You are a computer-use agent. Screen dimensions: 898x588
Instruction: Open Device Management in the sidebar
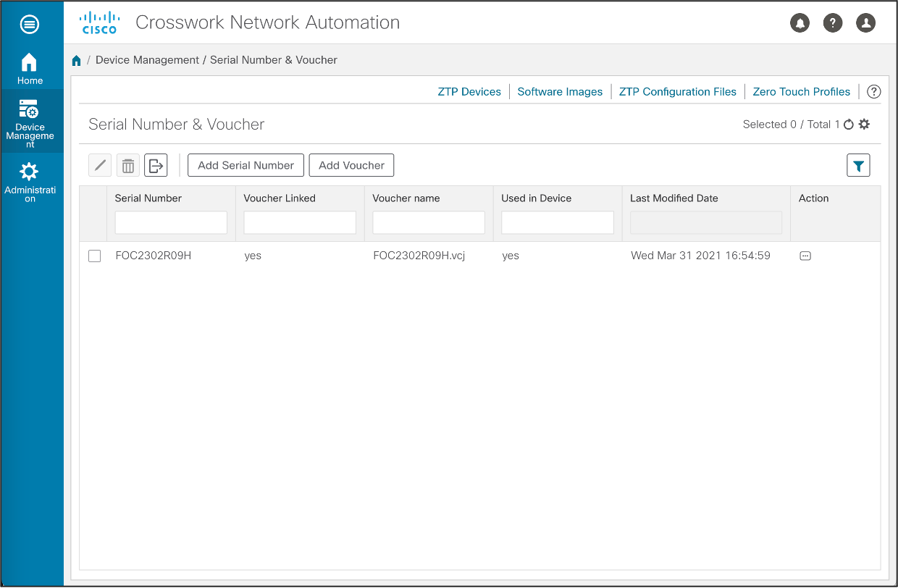30,123
